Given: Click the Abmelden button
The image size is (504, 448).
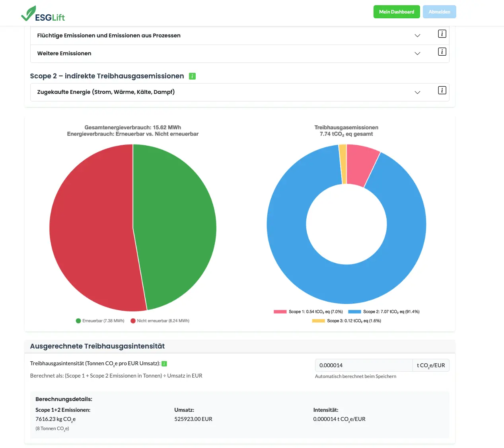Looking at the screenshot, I should point(439,12).
